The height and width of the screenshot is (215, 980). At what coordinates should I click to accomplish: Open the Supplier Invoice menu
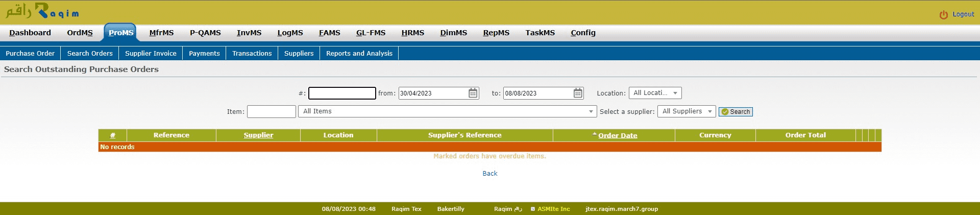pyautogui.click(x=151, y=53)
